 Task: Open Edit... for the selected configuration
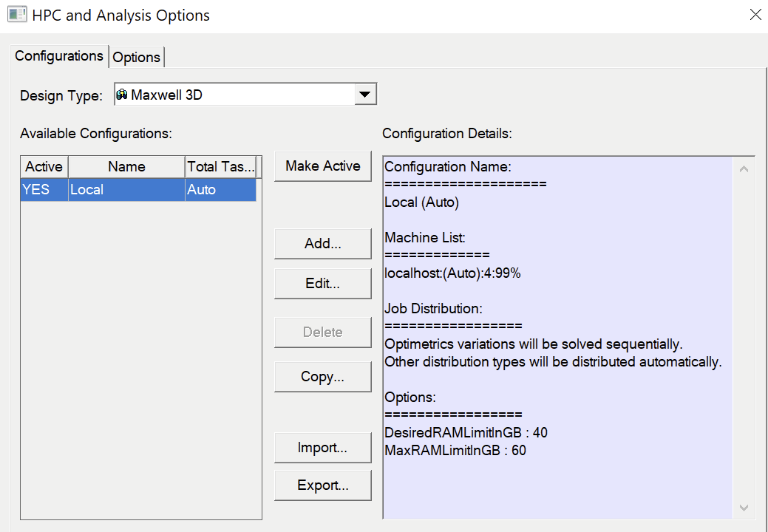click(323, 284)
